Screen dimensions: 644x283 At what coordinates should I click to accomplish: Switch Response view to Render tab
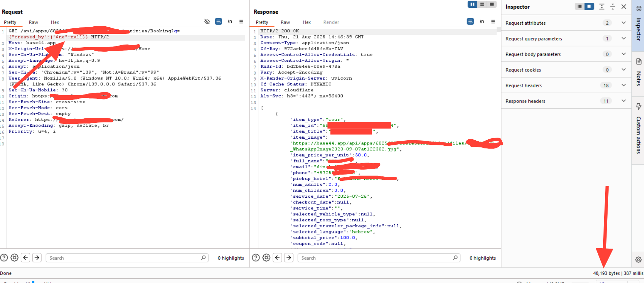pyautogui.click(x=331, y=22)
